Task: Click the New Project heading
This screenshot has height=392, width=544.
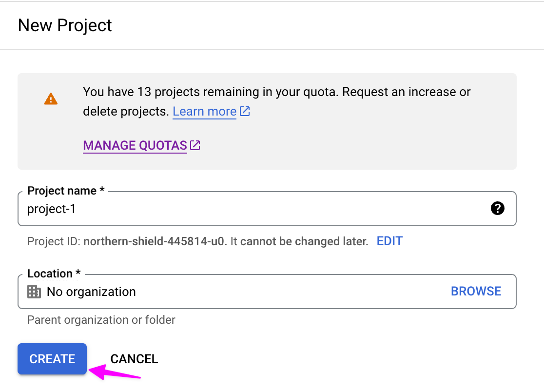Action: pyautogui.click(x=65, y=25)
